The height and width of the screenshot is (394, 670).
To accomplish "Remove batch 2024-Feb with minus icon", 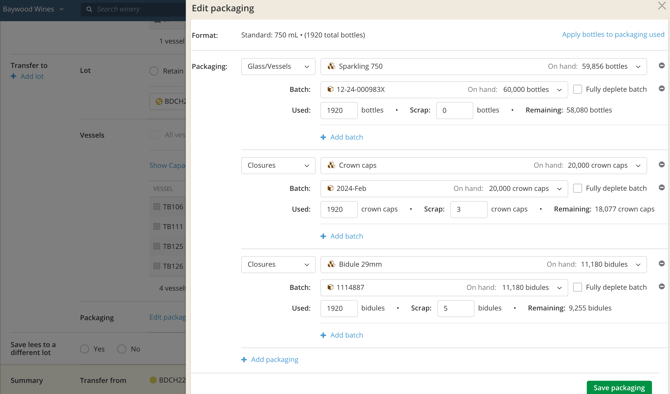I will 661,188.
